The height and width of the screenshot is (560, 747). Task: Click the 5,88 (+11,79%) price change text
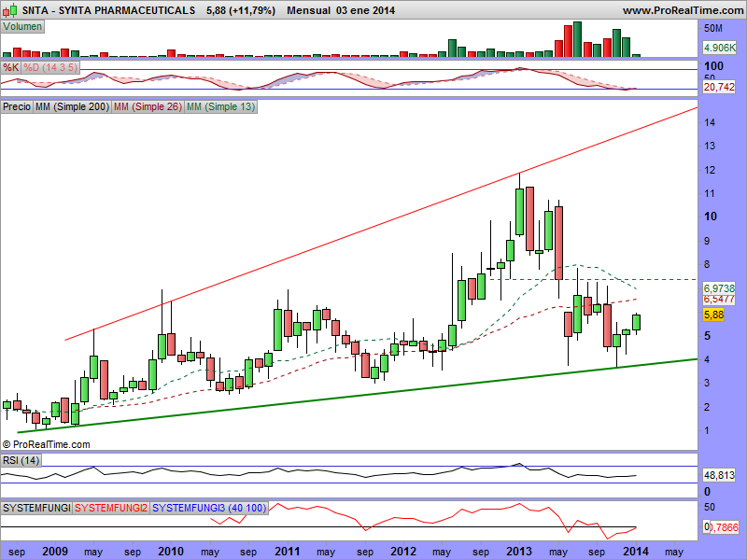click(241, 10)
